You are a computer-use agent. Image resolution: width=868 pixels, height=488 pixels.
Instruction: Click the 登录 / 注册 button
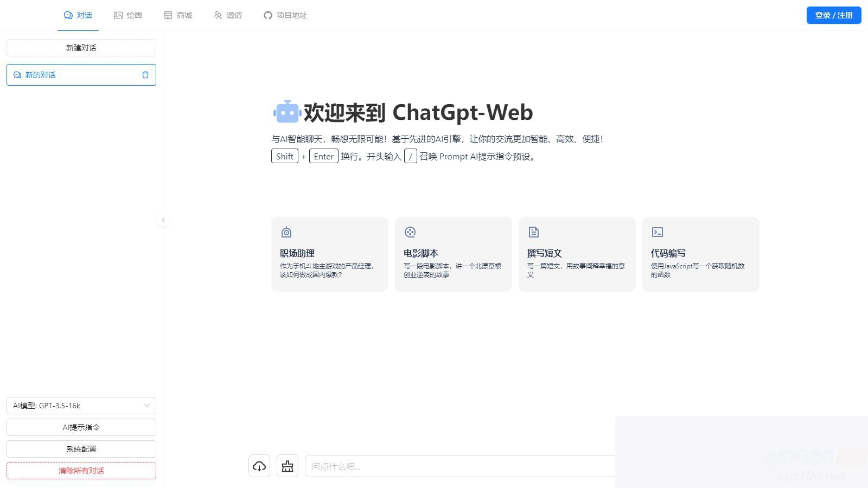point(833,15)
